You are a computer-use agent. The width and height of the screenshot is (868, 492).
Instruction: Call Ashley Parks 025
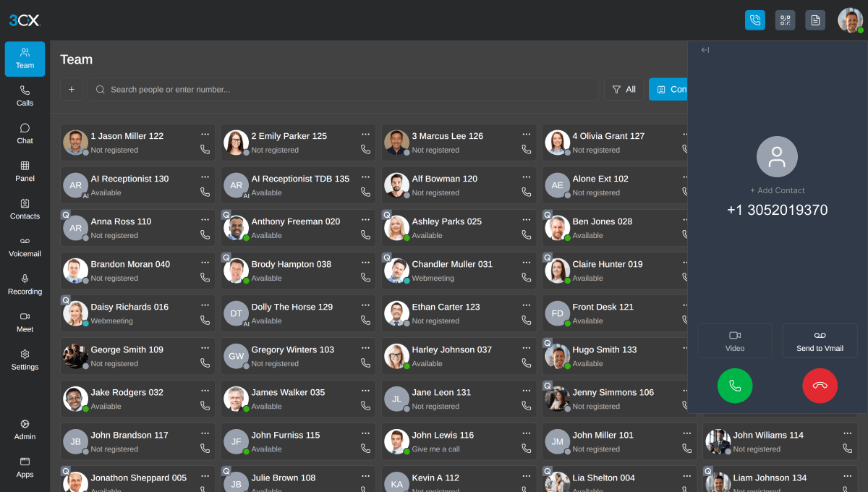[x=526, y=235]
